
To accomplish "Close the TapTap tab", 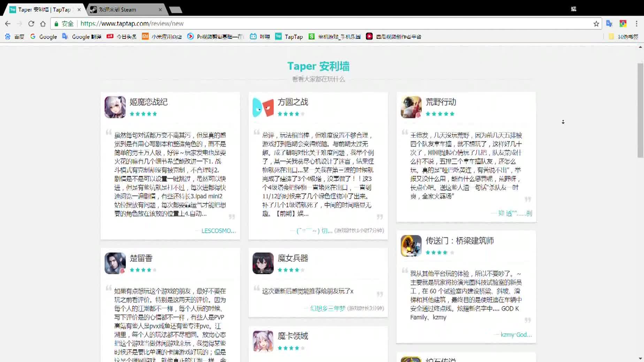I will [79, 10].
